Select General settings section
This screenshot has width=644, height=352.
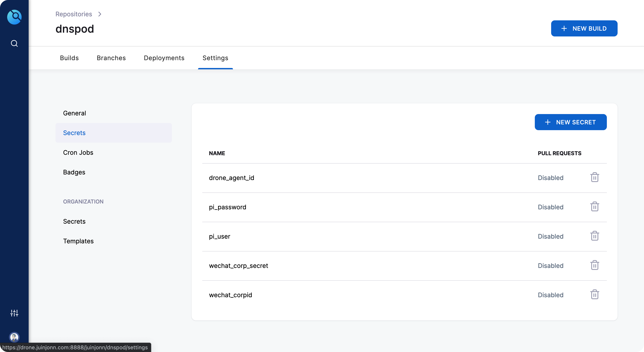(74, 113)
